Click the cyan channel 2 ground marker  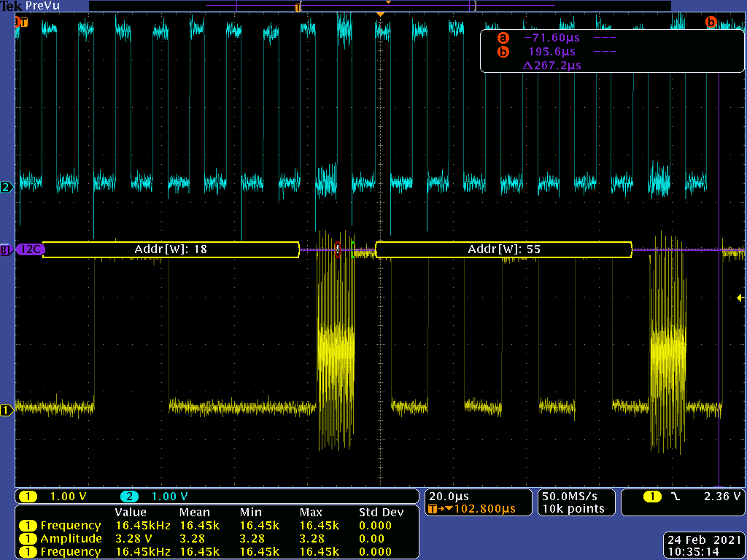(7, 187)
